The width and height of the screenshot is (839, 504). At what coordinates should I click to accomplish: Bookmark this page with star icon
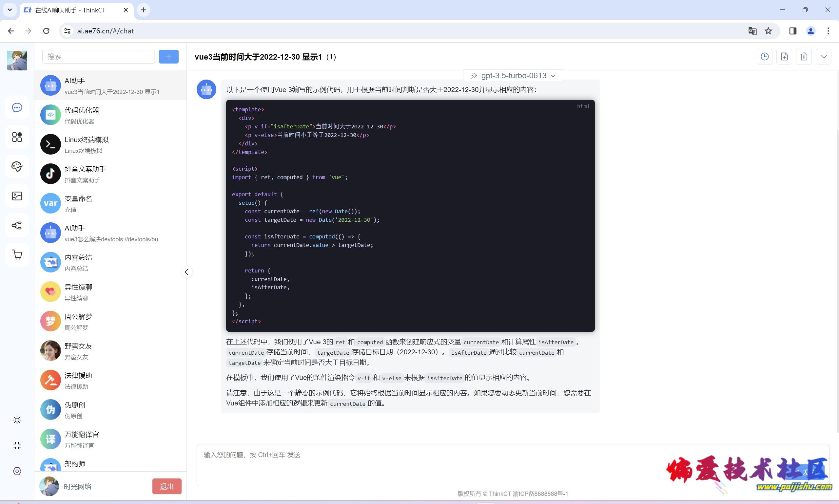pos(768,31)
